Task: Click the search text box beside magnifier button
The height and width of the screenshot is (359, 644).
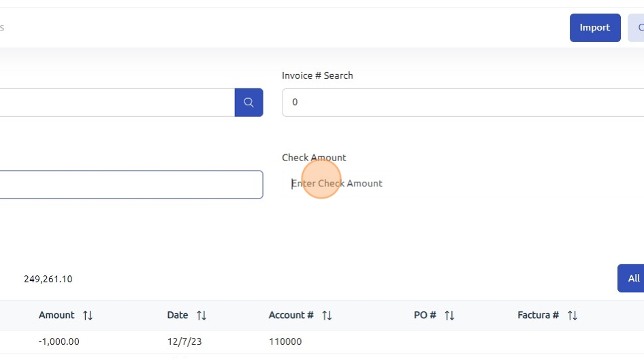Action: click(116, 103)
